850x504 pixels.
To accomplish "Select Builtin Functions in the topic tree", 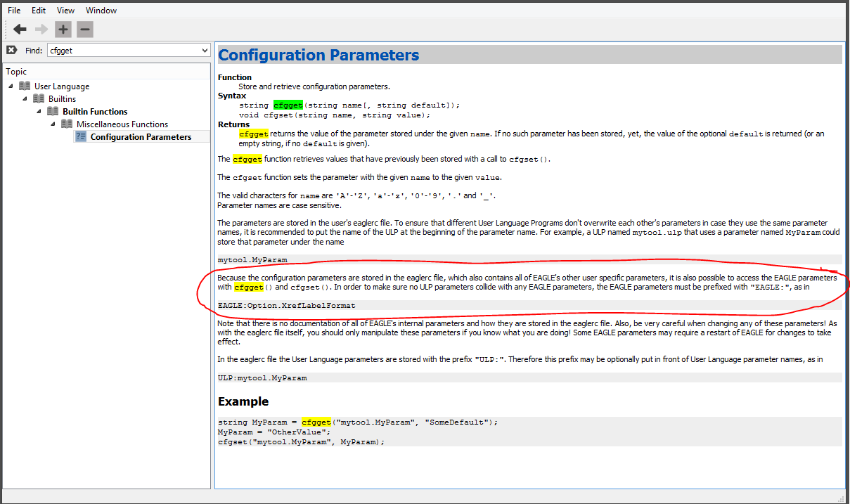I will (x=95, y=112).
